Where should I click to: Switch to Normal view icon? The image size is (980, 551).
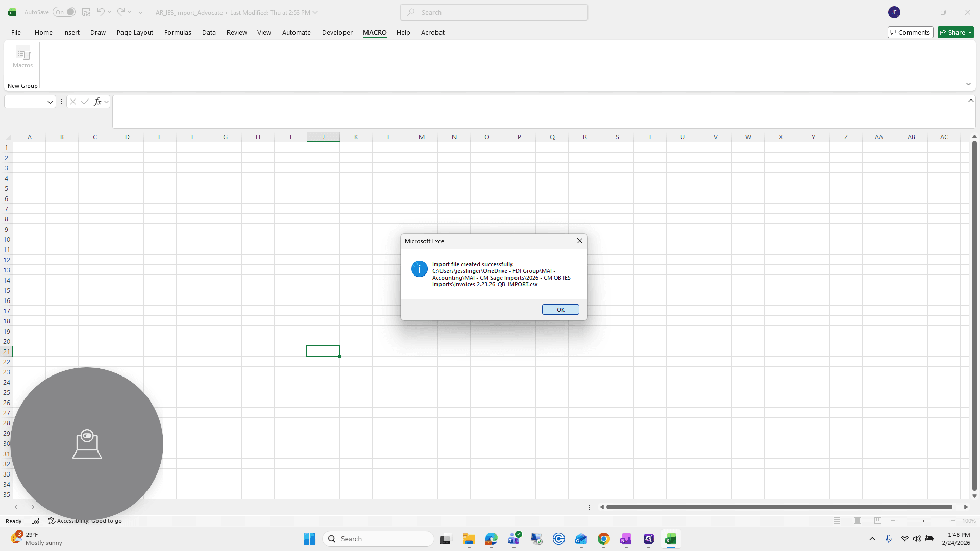point(837,521)
